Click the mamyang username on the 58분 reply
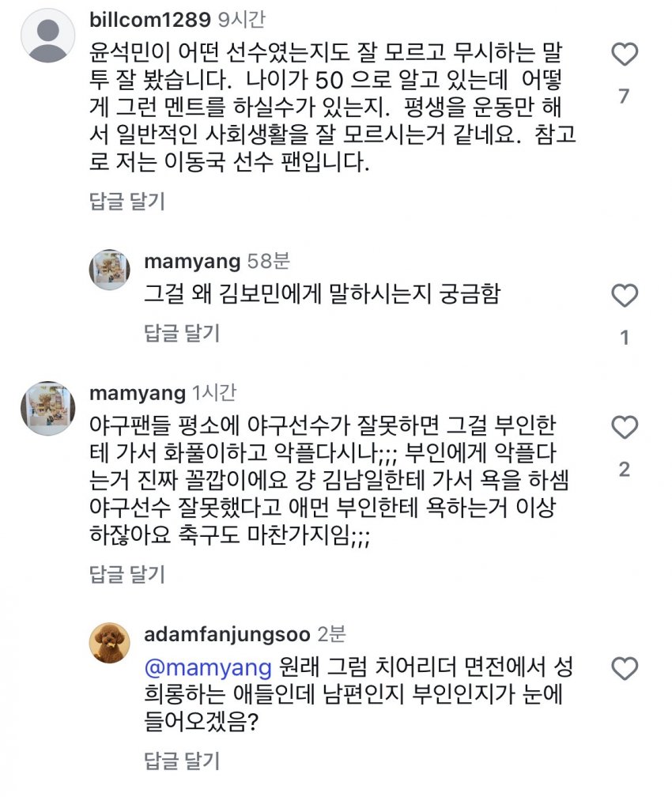Viewport: 672px width, 797px height. (x=192, y=261)
